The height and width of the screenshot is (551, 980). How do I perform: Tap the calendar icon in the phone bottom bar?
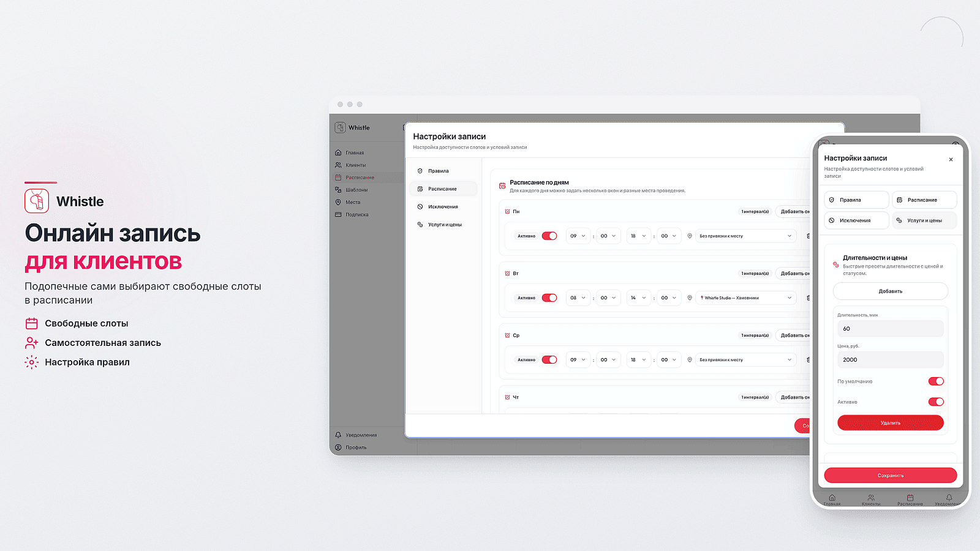pos(910,498)
